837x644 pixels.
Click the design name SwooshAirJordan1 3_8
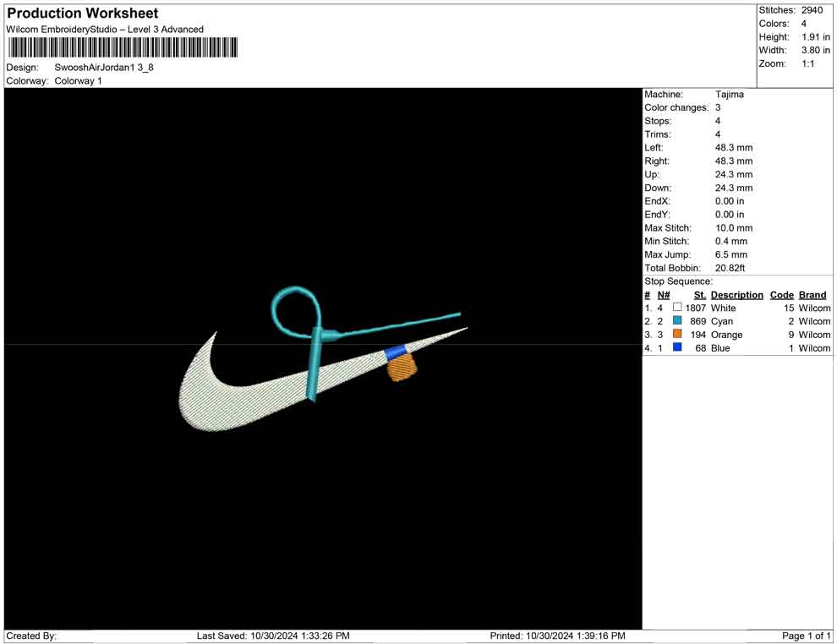[x=104, y=68]
